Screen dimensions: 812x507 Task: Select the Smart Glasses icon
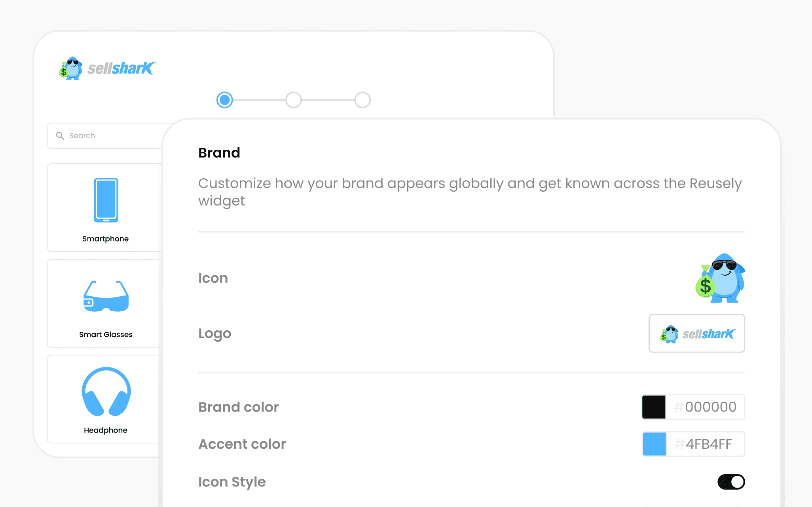[x=106, y=296]
